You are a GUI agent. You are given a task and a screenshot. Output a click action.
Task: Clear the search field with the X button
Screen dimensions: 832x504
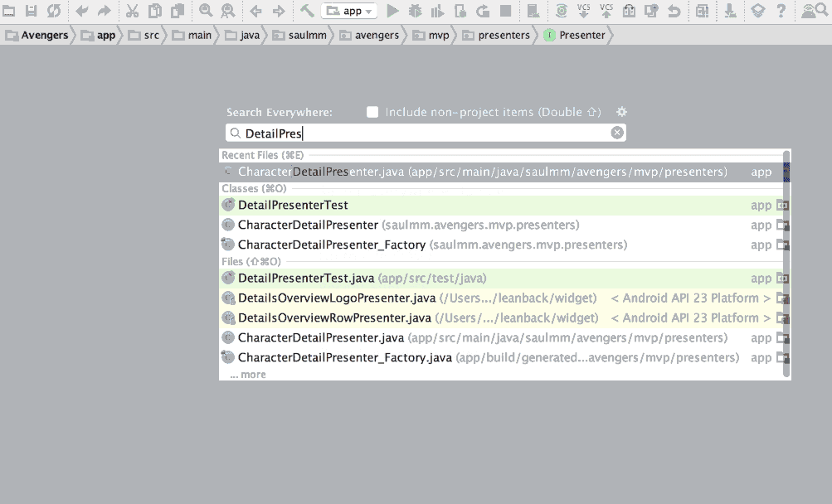(x=617, y=132)
